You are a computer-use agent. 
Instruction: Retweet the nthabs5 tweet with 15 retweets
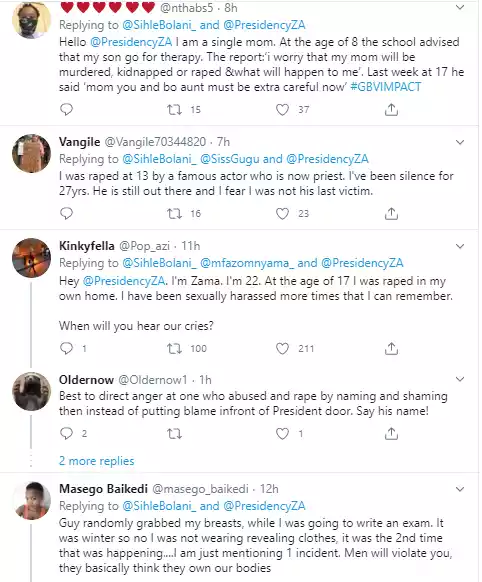point(174,109)
